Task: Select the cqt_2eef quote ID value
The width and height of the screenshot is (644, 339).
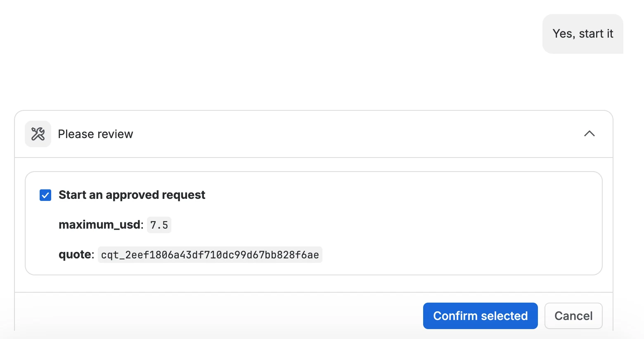Action: coord(210,255)
